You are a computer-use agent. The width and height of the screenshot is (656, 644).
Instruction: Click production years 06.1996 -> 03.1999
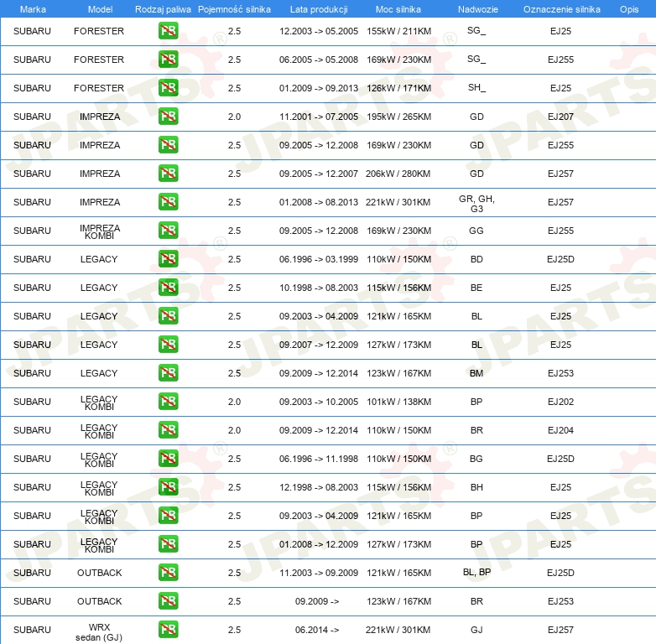tap(319, 259)
